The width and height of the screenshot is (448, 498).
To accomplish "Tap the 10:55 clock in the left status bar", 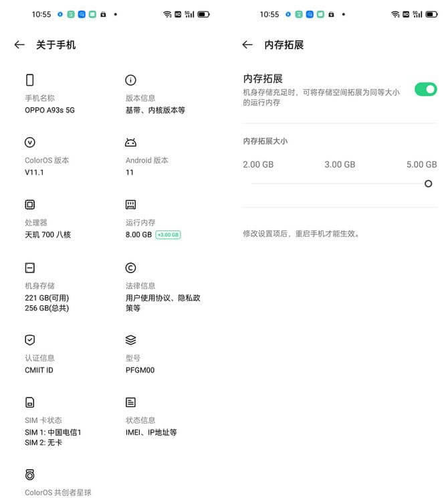I will (41, 14).
